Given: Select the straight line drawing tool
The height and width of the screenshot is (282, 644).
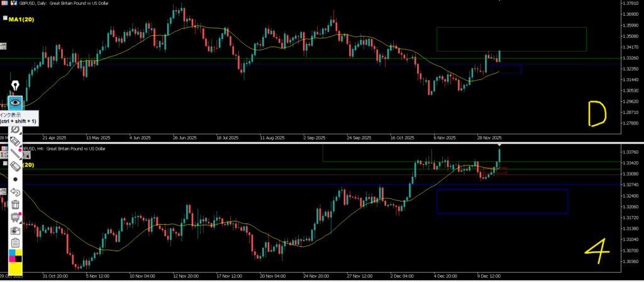Looking at the screenshot, I should click(x=16, y=152).
